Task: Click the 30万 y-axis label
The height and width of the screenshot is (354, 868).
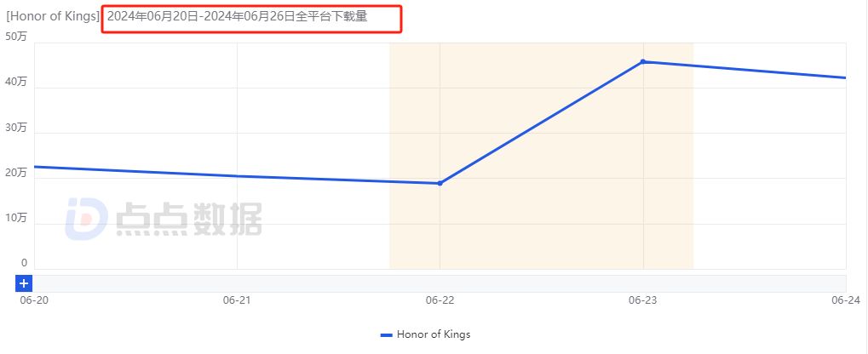Action: pos(16,128)
